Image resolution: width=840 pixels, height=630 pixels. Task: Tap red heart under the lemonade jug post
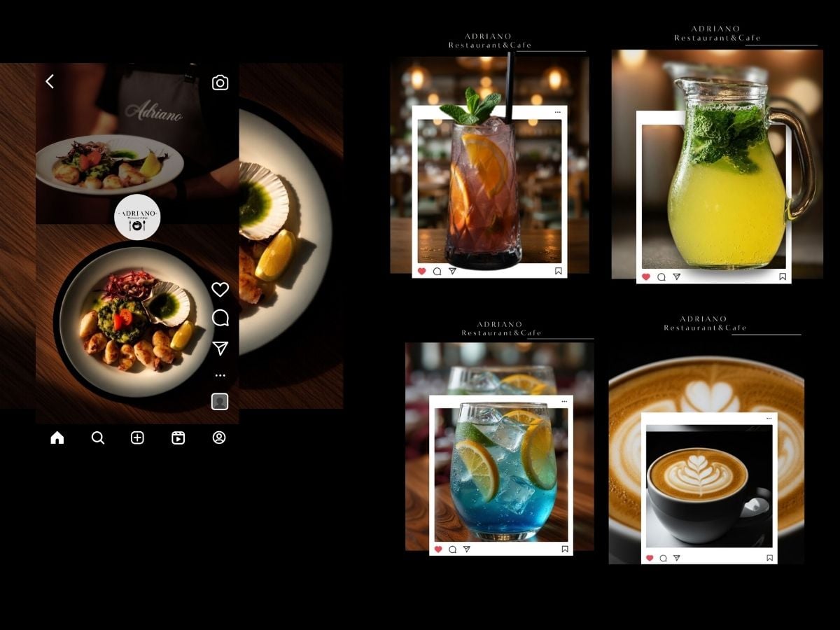(645, 276)
